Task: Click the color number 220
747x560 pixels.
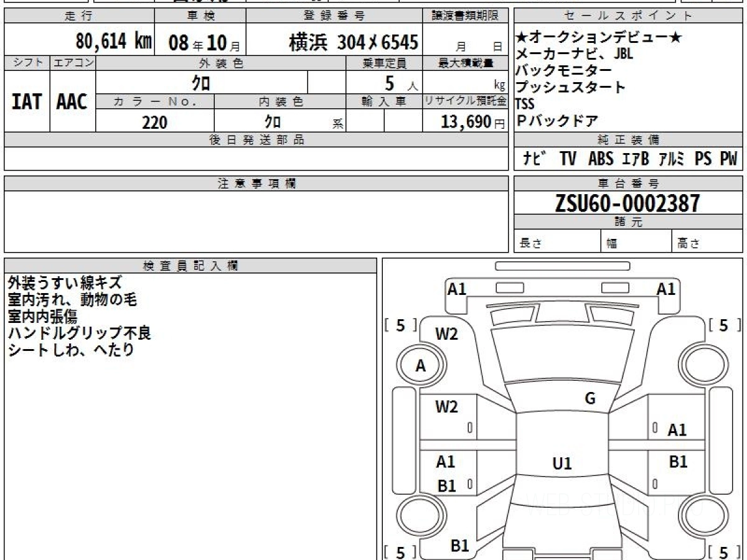Action: (x=154, y=122)
